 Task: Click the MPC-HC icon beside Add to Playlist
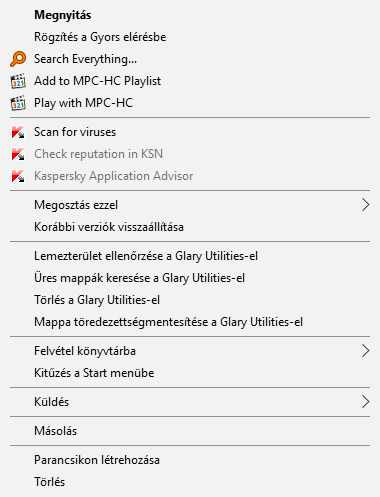coord(18,81)
